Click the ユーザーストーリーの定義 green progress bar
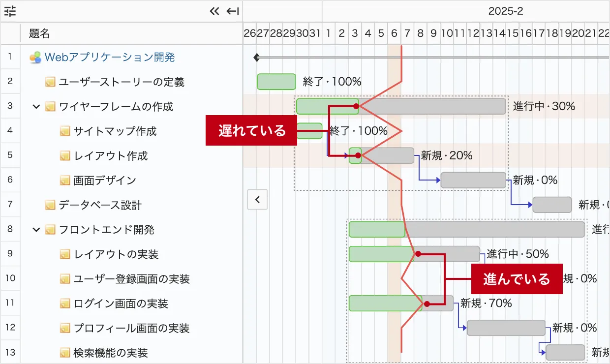The image size is (610, 364). click(x=276, y=82)
